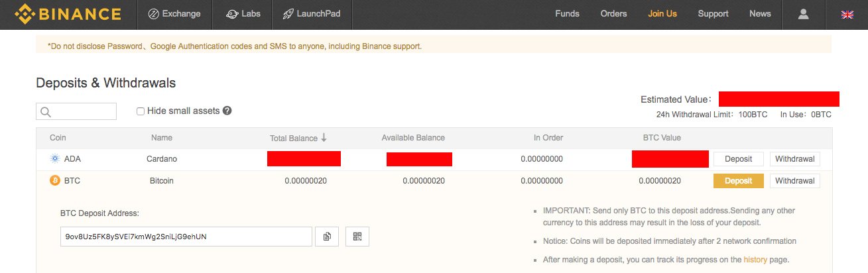The image size is (868, 273).
Task: Click the search magnifier icon
Action: pos(46,112)
